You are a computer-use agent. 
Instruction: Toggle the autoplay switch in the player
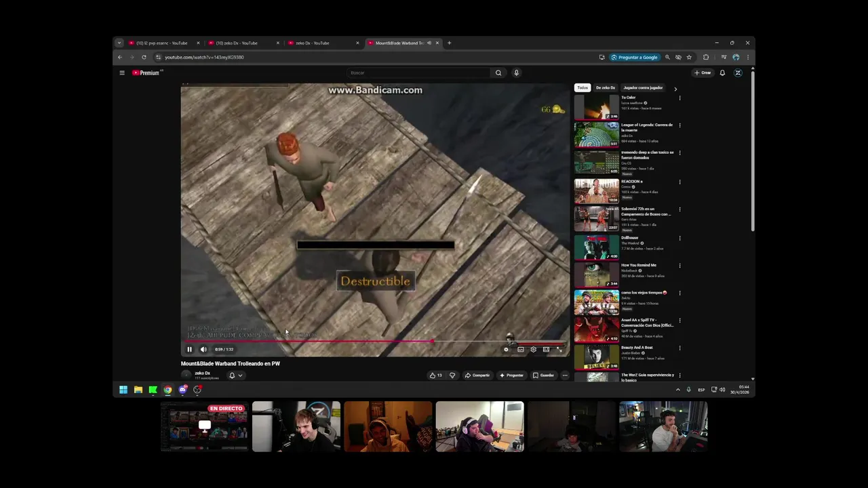pos(507,349)
